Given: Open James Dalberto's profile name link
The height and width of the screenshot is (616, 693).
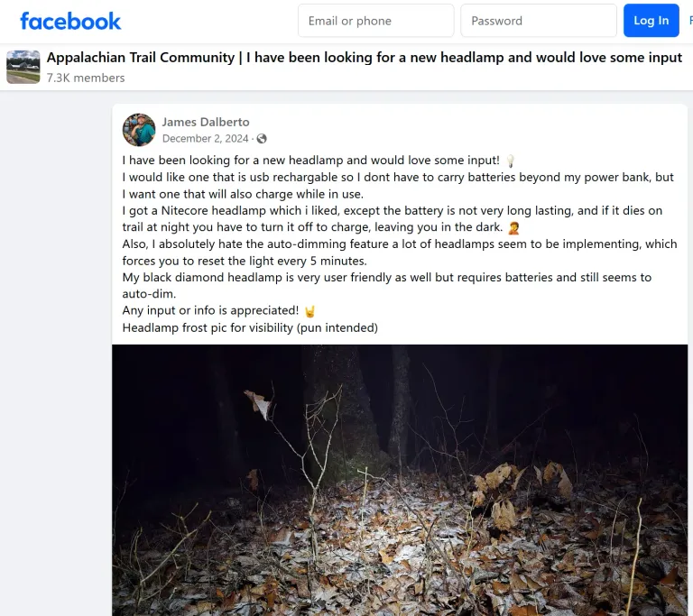Looking at the screenshot, I should click(x=206, y=122).
